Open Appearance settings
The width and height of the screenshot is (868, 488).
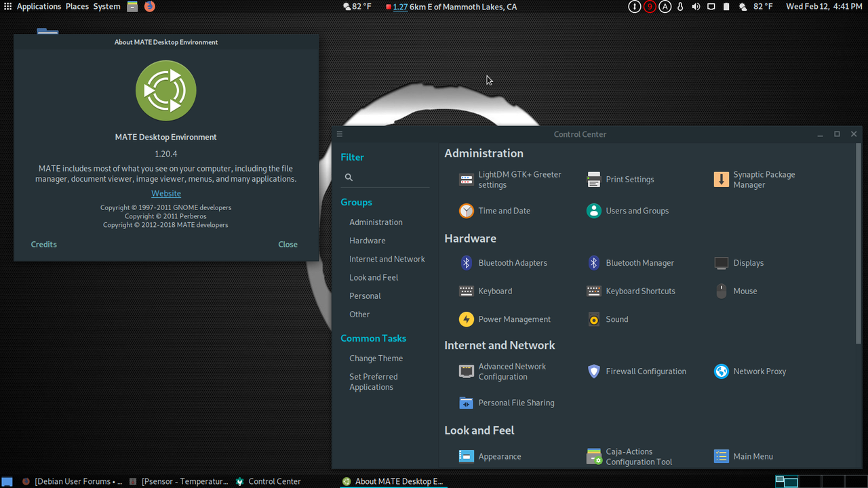pos(490,457)
